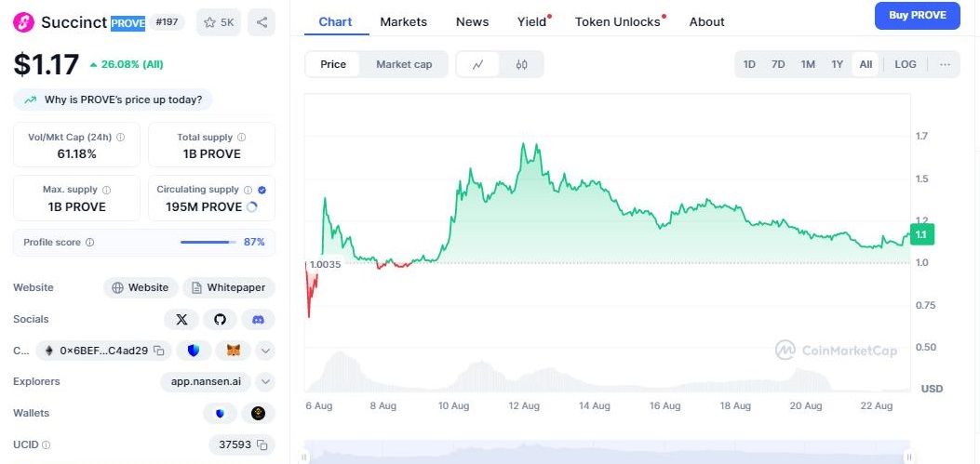Click verified badge next to Circulating supply

(x=262, y=190)
